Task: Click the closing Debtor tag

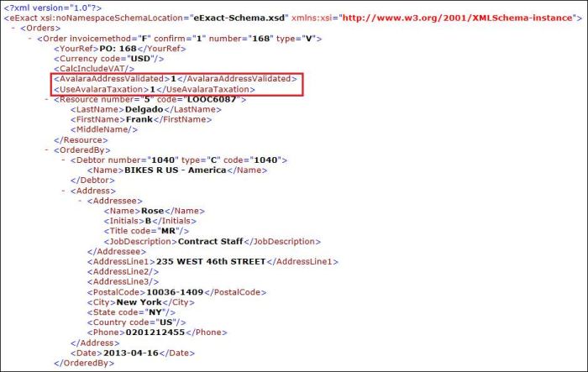Action: (x=92, y=181)
